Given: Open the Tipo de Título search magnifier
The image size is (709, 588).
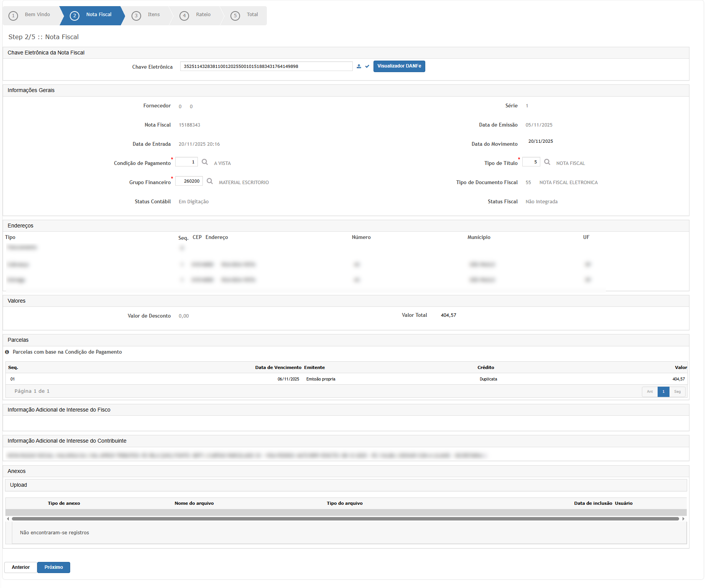Looking at the screenshot, I should pyautogui.click(x=547, y=162).
